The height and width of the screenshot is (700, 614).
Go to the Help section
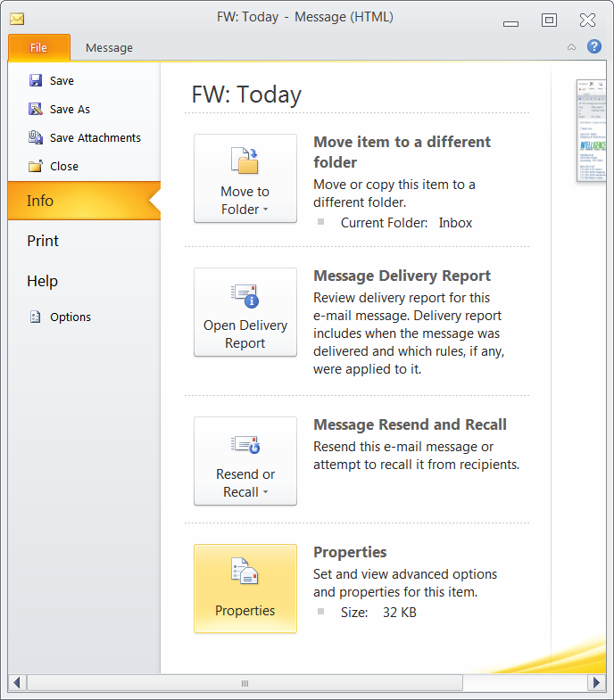(x=42, y=281)
